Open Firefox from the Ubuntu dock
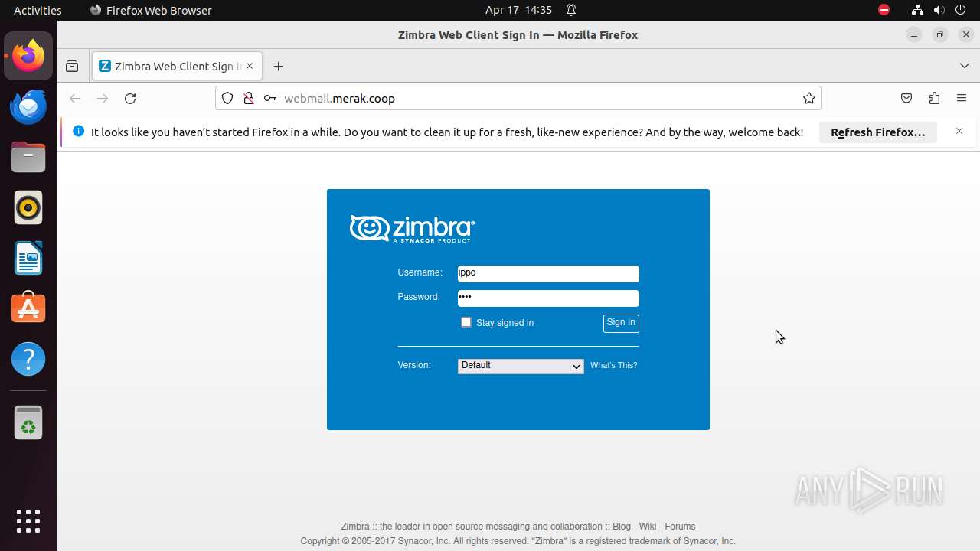Screen dimensions: 980x551 point(28,56)
